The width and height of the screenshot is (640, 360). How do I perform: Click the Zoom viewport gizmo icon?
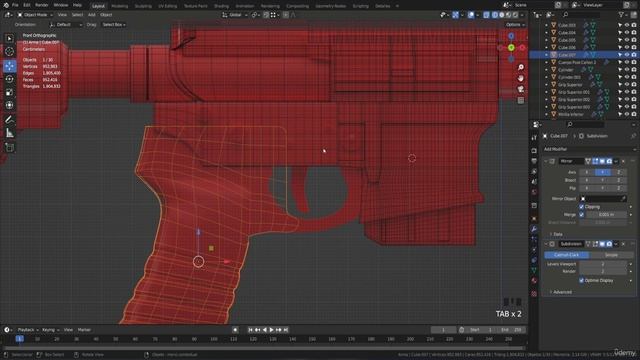(521, 67)
